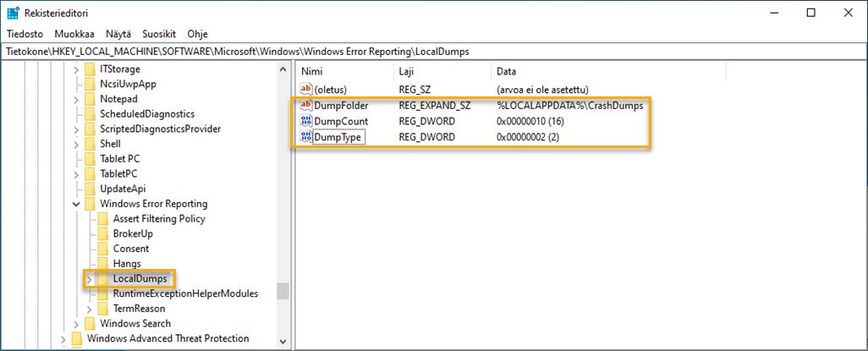The width and height of the screenshot is (868, 351).
Task: Click the registry path address bar
Action: 434,52
